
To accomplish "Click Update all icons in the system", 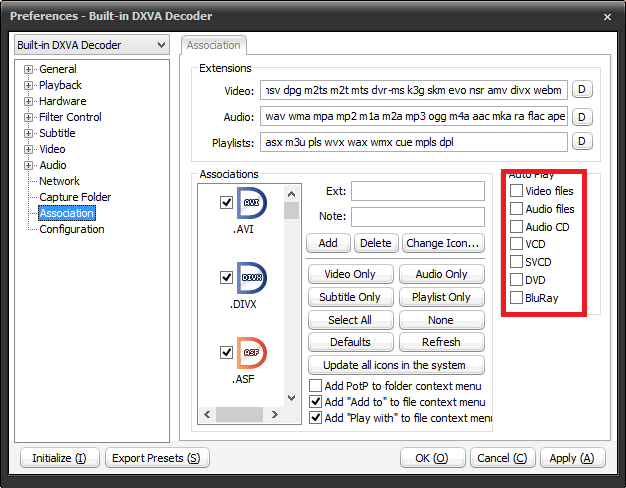I will pos(396,365).
